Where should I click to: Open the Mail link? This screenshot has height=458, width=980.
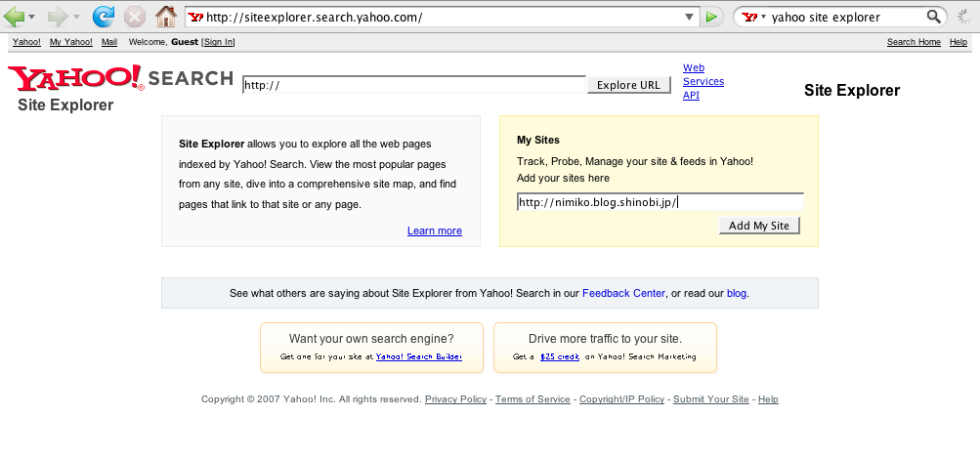click(109, 42)
